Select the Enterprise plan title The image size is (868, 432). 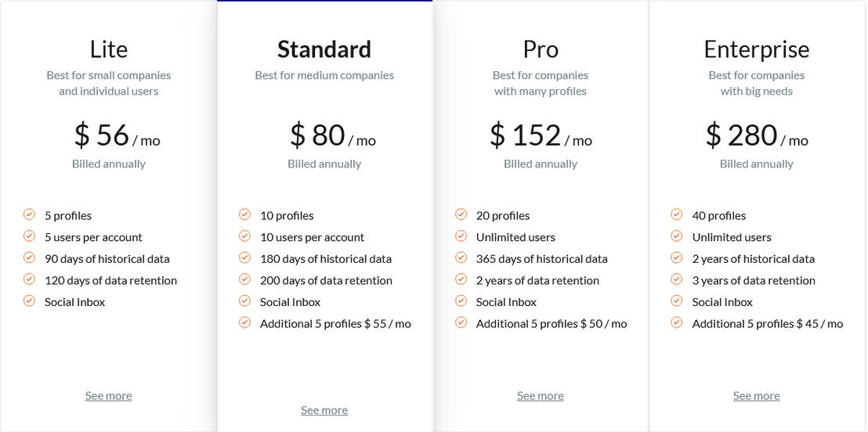(756, 49)
